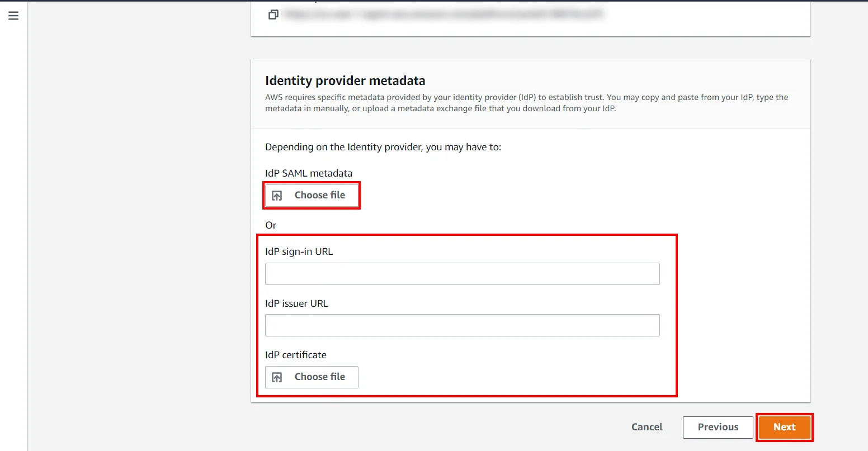
Task: Choose file to upload the IdP certificate
Action: click(311, 377)
